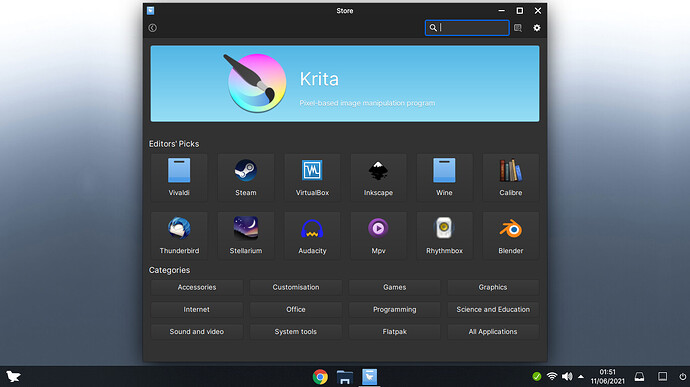
Task: Click the show desktop square icon
Action: coord(662,376)
